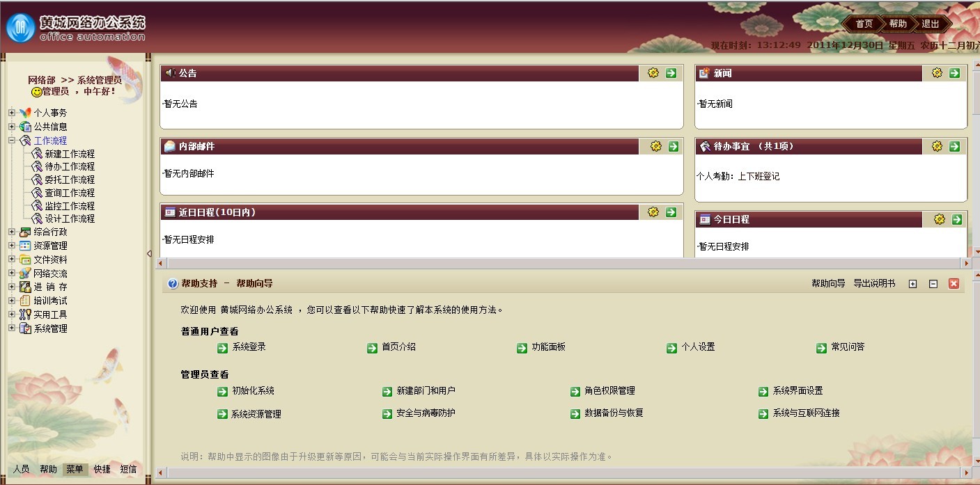
Task: Click the gear settings icon in 公告 panel
Action: tap(653, 73)
